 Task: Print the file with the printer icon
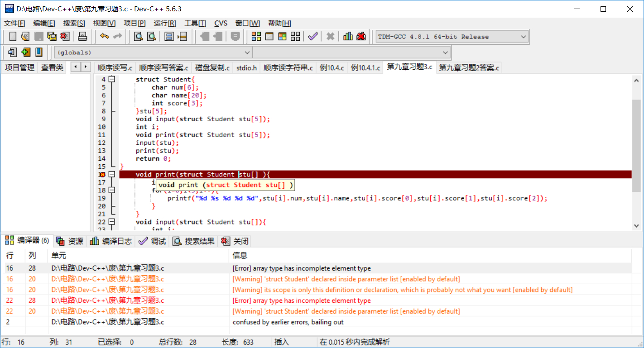82,37
